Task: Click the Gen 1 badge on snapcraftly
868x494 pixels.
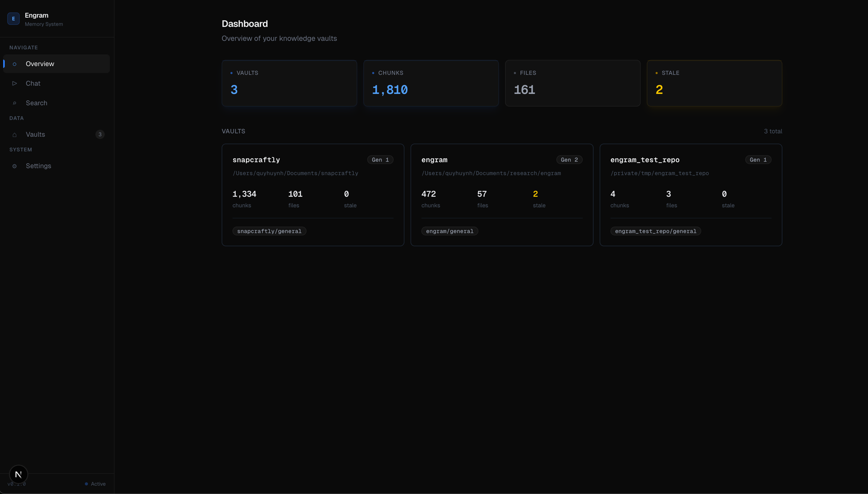Action: tap(380, 159)
